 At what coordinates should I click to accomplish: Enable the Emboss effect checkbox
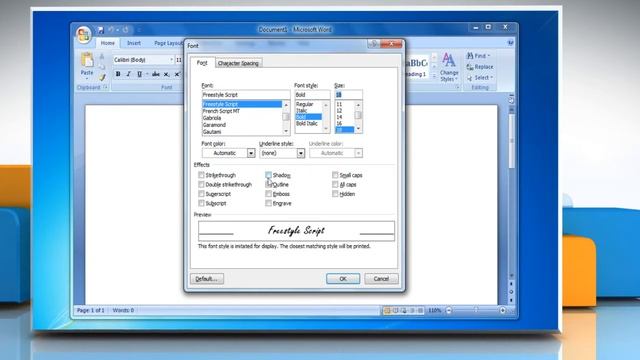tap(268, 194)
